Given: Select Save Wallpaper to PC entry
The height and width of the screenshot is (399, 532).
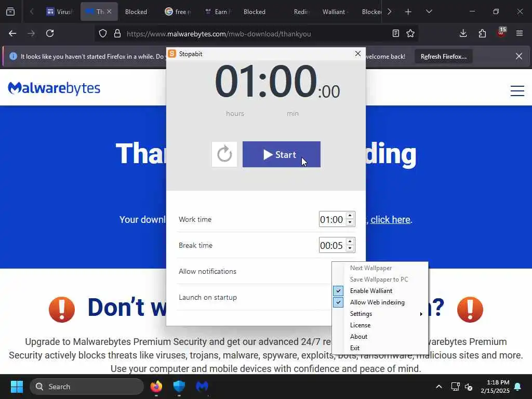Looking at the screenshot, I should pyautogui.click(x=379, y=279).
